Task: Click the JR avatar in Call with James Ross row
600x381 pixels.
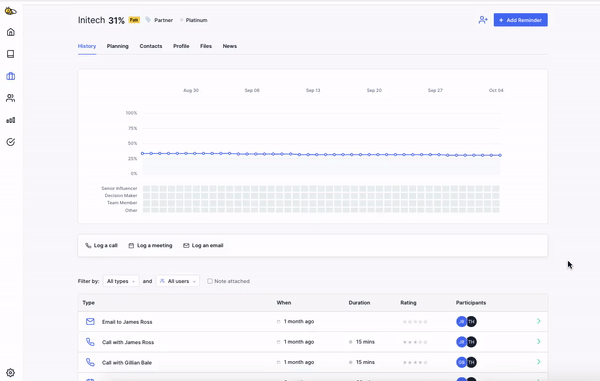Action: 461,342
